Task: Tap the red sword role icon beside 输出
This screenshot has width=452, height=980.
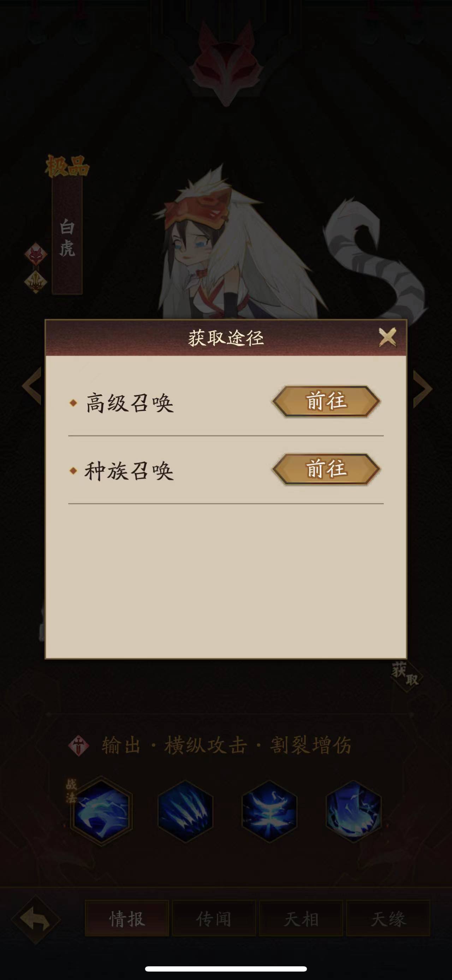Action: (x=79, y=745)
